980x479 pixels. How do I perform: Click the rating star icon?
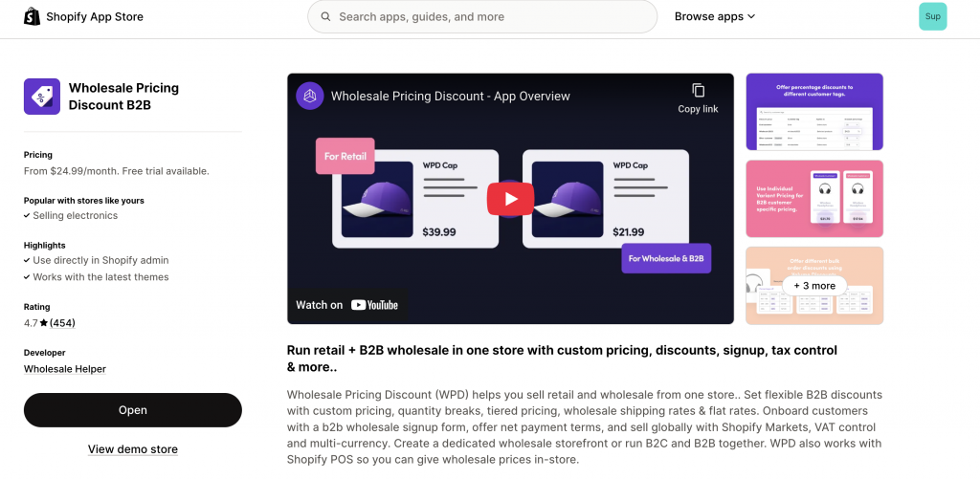coord(43,323)
